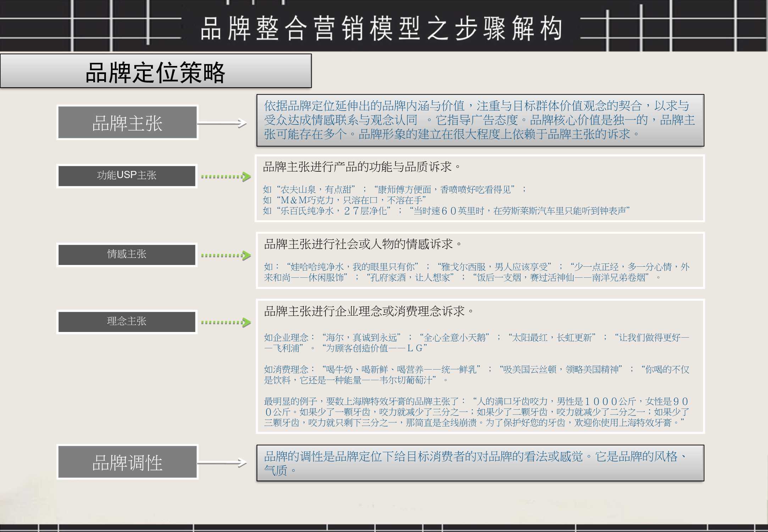Click the 韦尔切葡萄汁 line

[356, 380]
